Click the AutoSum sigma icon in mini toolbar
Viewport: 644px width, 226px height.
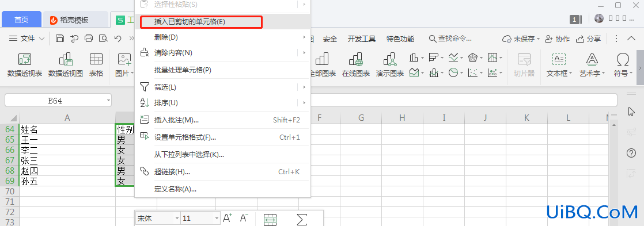click(x=302, y=219)
